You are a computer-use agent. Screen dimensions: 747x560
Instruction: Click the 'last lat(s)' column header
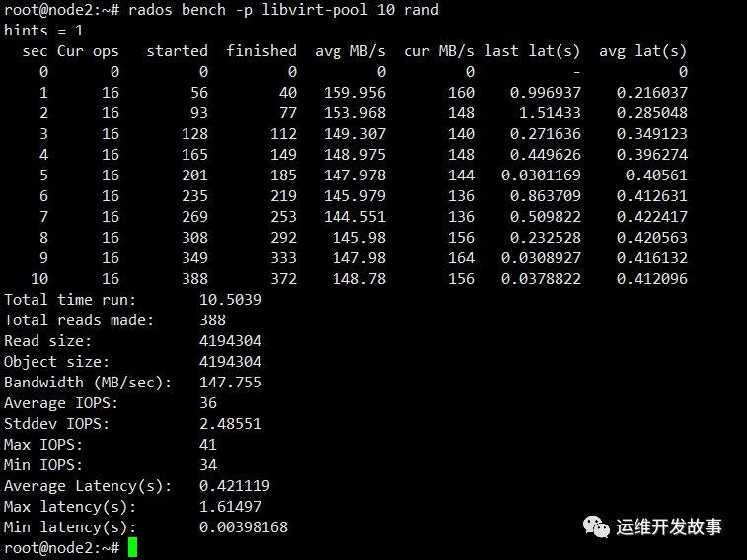pos(532,51)
